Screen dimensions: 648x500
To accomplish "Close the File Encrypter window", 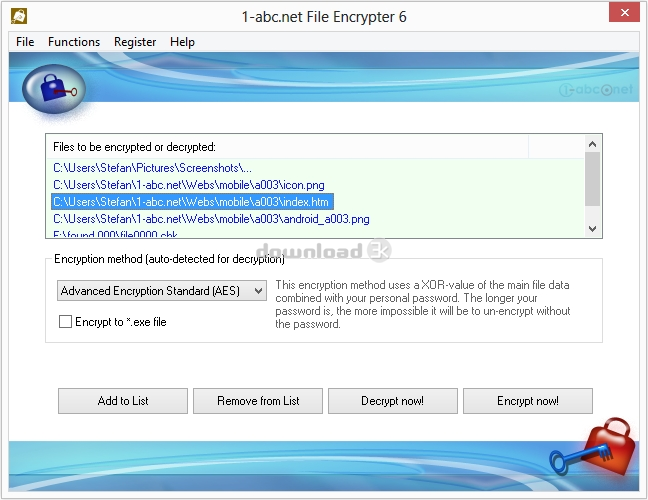I will tap(624, 13).
